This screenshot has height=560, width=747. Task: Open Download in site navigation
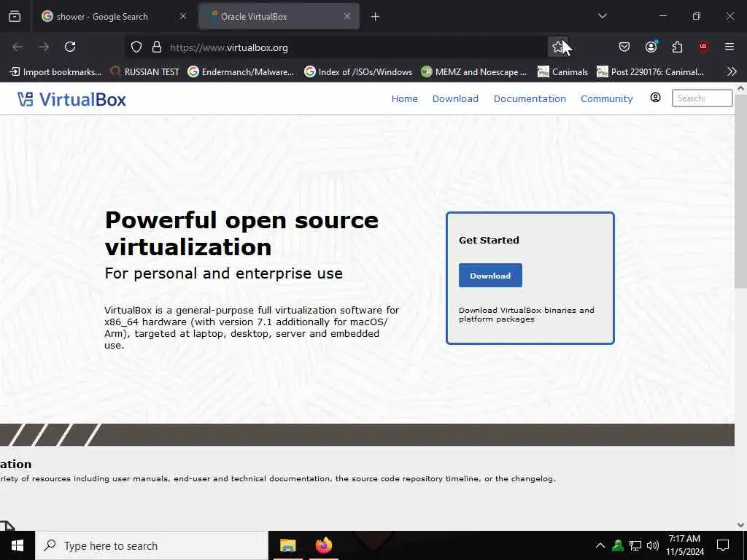(x=455, y=98)
